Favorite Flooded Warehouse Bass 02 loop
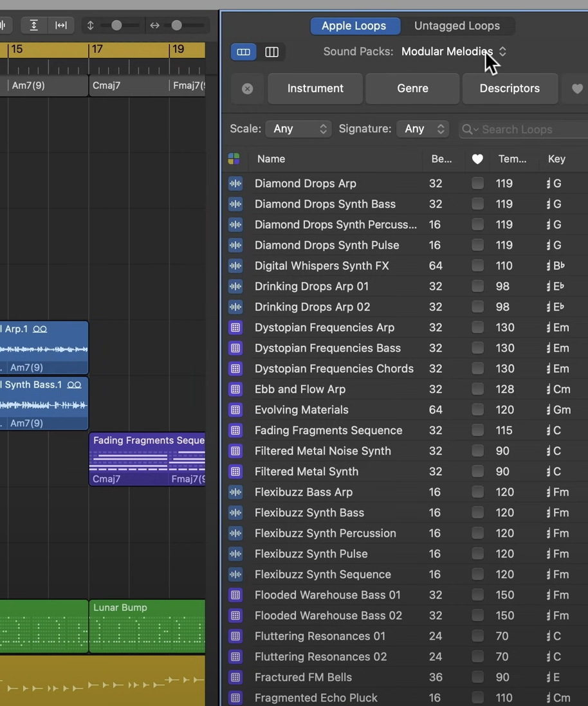Viewport: 588px width, 706px height. pyautogui.click(x=477, y=615)
